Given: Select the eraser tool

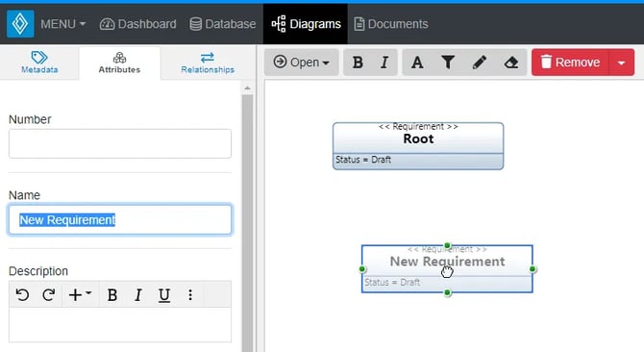Looking at the screenshot, I should point(511,63).
